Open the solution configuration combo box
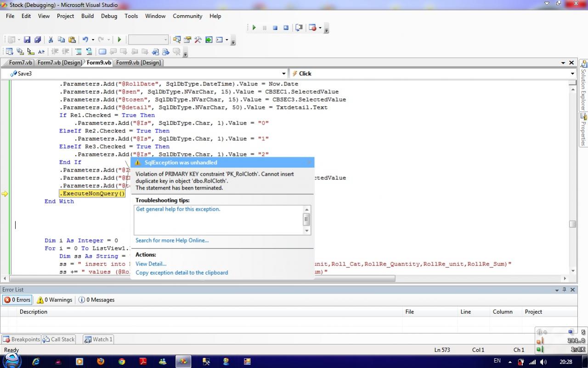 pos(148,40)
